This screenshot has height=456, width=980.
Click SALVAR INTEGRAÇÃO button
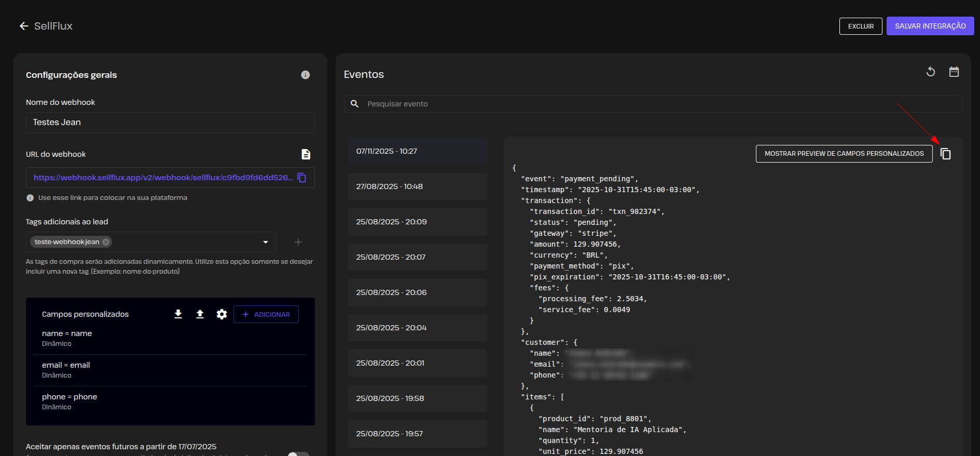point(930,26)
